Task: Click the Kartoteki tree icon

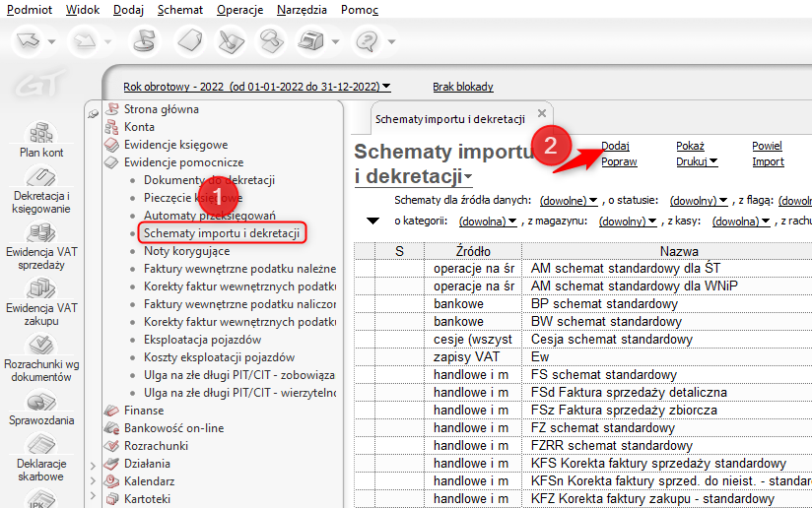Action: [x=112, y=499]
